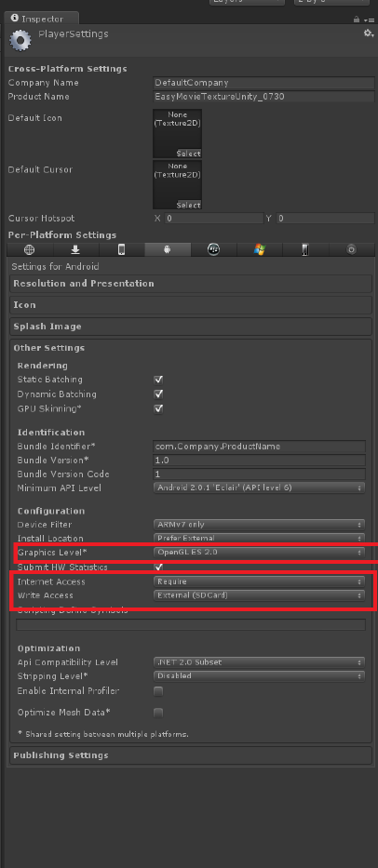Edit the Company Name field

(263, 83)
